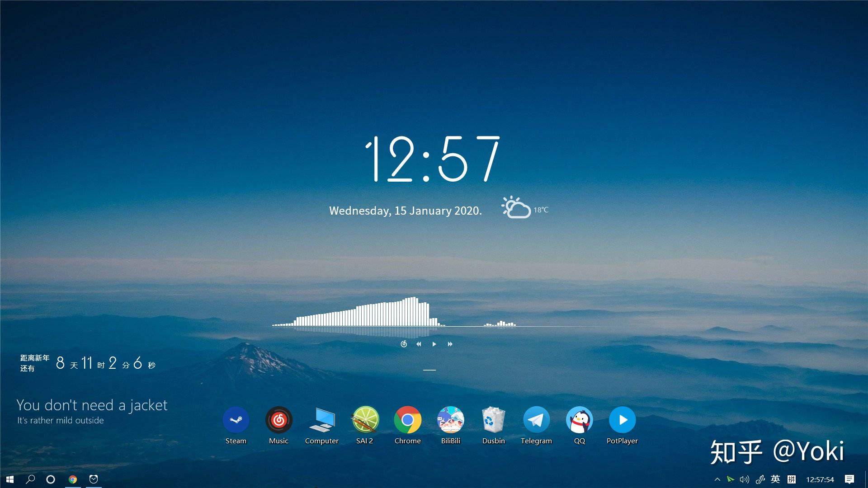This screenshot has height=488, width=868.
Task: Click the "You don't need a jacket" text
Action: tap(92, 405)
